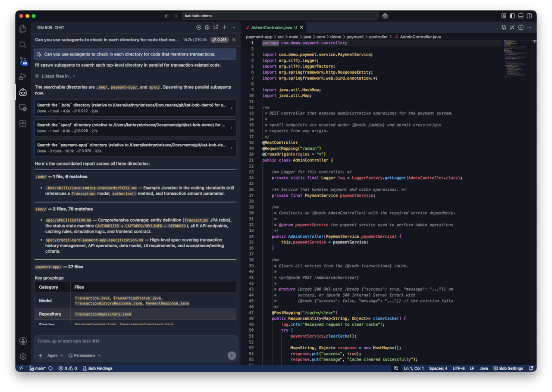
Task: Click the play icon in Bob chat header
Action: point(199,27)
